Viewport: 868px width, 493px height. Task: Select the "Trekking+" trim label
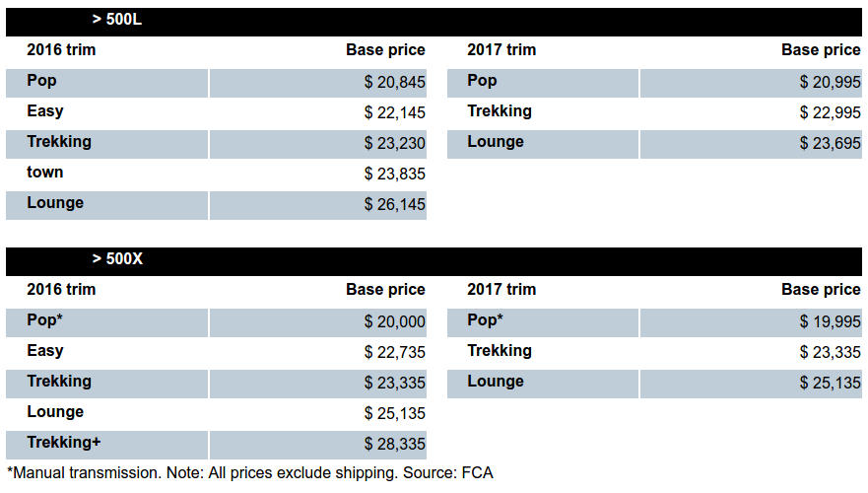(64, 443)
